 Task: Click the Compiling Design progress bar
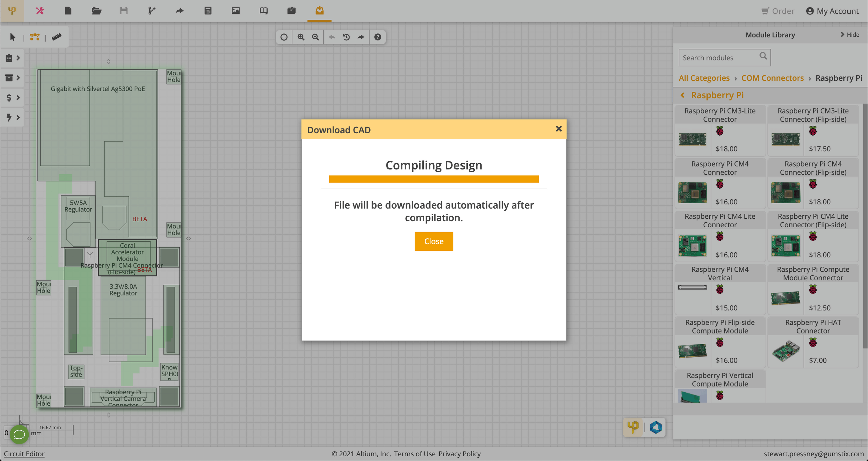[x=434, y=179]
